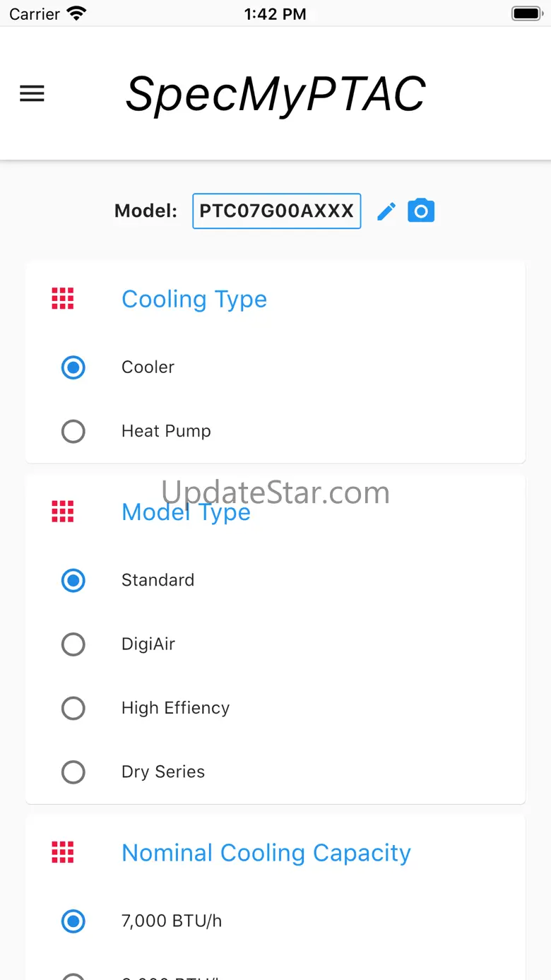Tap the battery indicator icon

click(x=526, y=13)
